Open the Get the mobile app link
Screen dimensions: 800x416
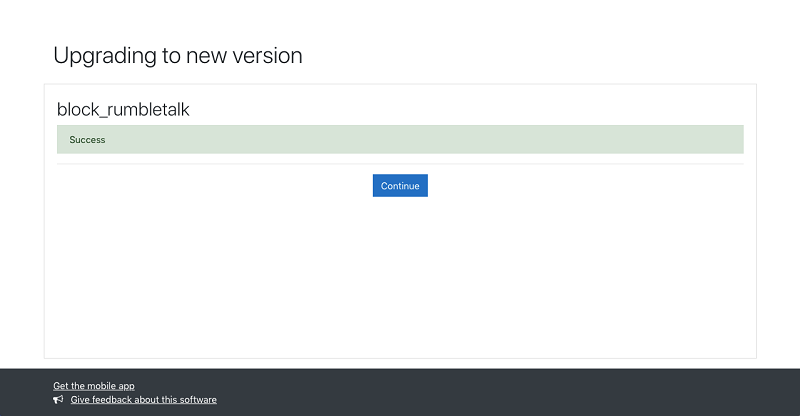point(94,386)
